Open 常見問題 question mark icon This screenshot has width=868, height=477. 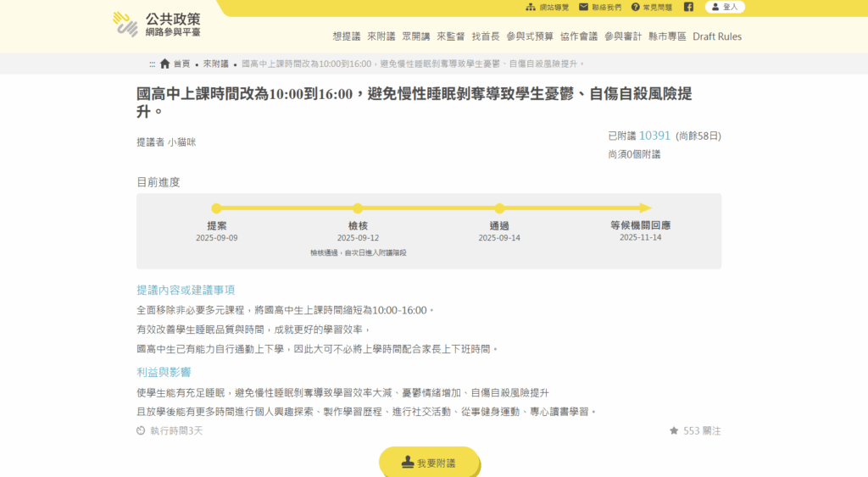[635, 7]
